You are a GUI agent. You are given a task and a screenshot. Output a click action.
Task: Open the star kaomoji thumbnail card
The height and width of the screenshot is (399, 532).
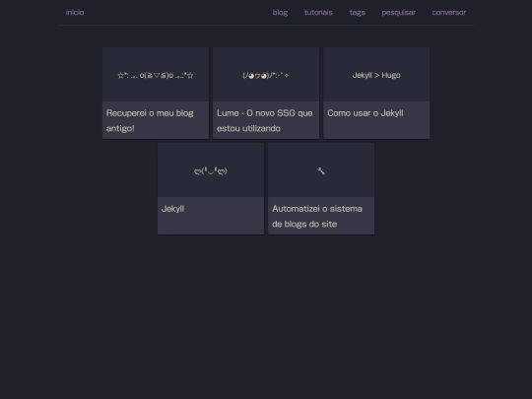156,75
